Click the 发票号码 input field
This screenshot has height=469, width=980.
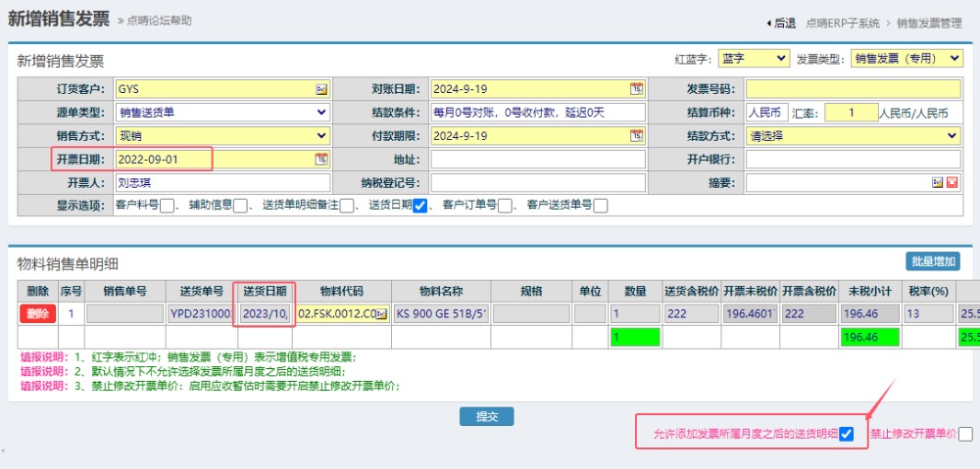point(853,89)
